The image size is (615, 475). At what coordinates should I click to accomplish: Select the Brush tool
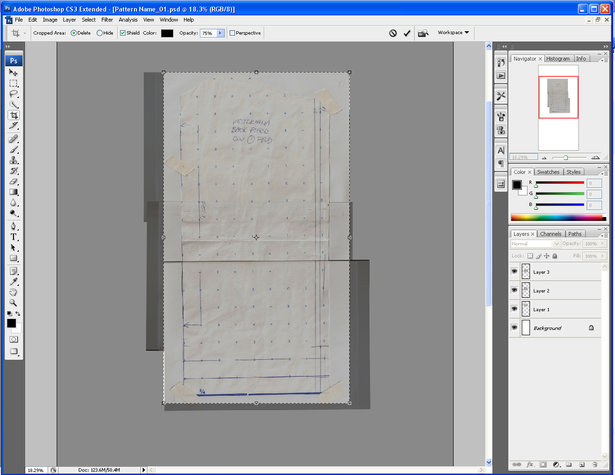13,149
